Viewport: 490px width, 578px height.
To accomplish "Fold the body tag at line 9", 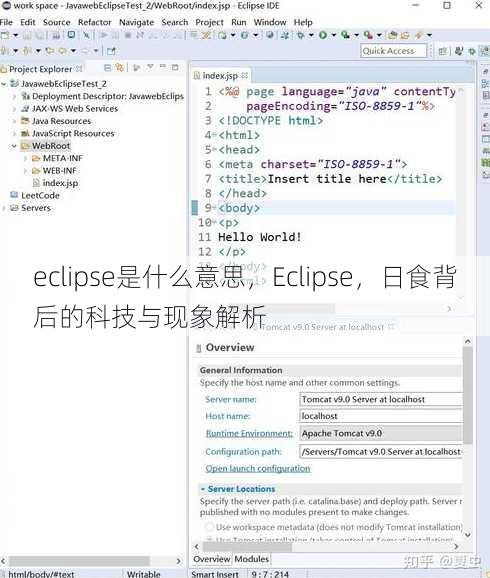I will coord(214,208).
